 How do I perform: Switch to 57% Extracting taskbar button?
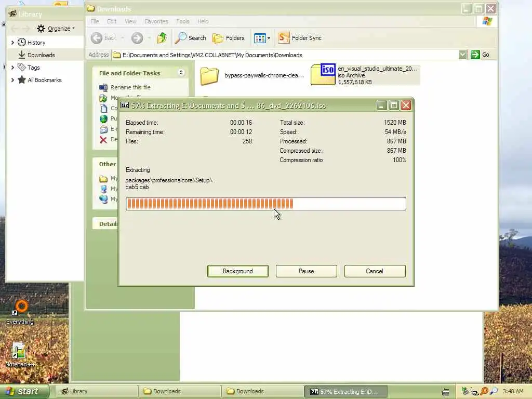(346, 391)
